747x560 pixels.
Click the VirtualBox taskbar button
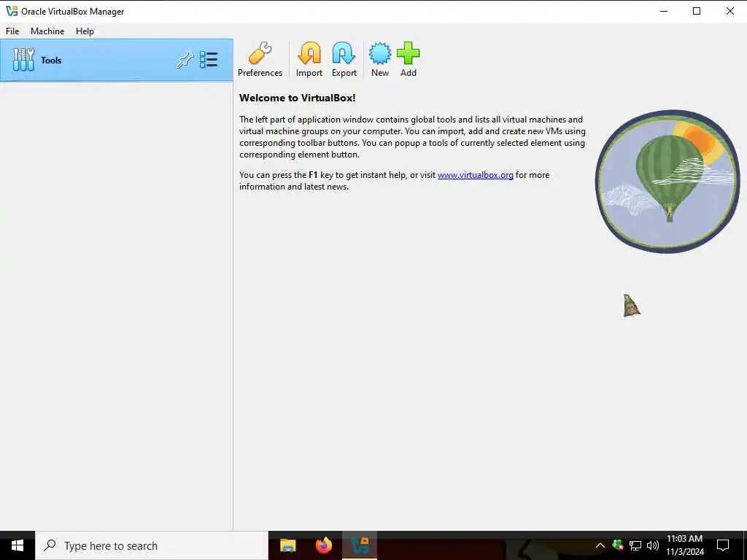[x=360, y=545]
